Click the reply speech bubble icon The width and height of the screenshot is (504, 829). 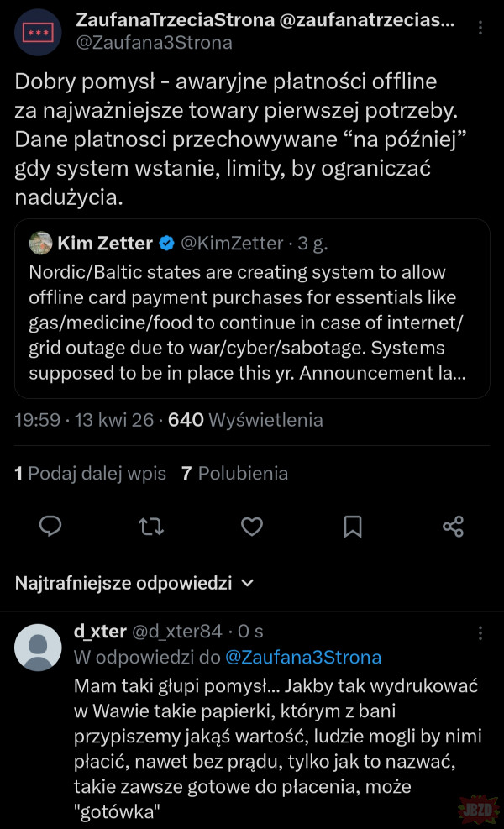[51, 527]
